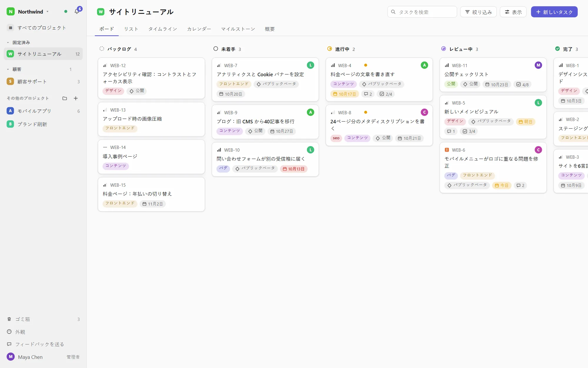Image resolution: width=588 pixels, height=368 pixels.
Task: Click the レビュー中 column status icon
Action: 443,49
